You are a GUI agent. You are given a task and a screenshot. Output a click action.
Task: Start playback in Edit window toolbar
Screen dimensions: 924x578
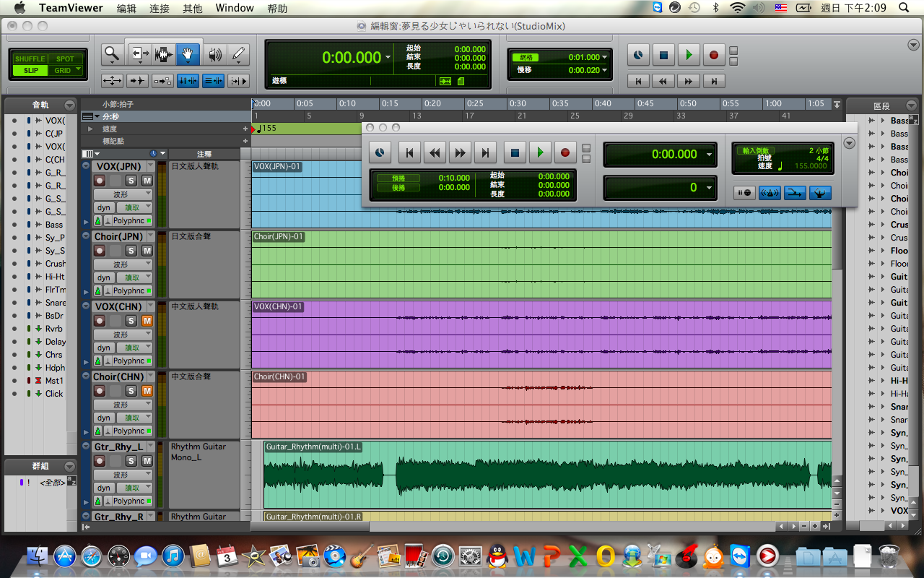[x=689, y=55]
